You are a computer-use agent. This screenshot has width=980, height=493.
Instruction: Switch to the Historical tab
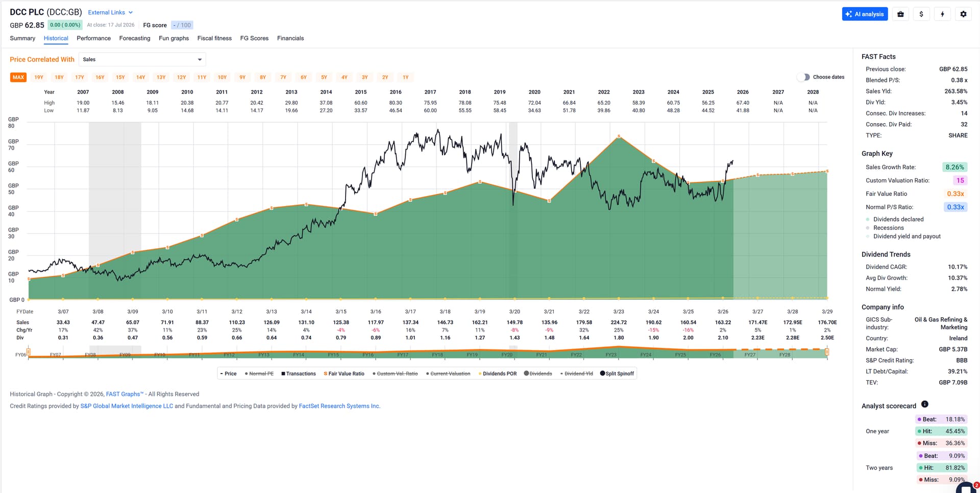click(56, 38)
